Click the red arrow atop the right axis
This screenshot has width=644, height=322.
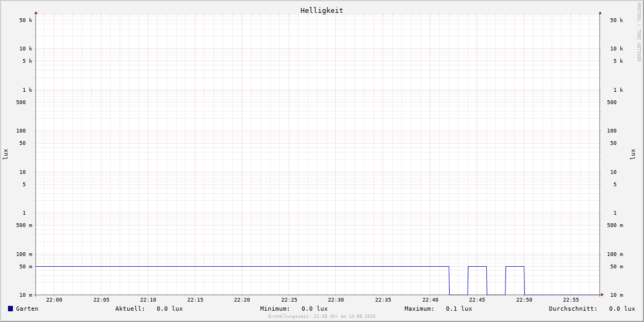click(600, 12)
